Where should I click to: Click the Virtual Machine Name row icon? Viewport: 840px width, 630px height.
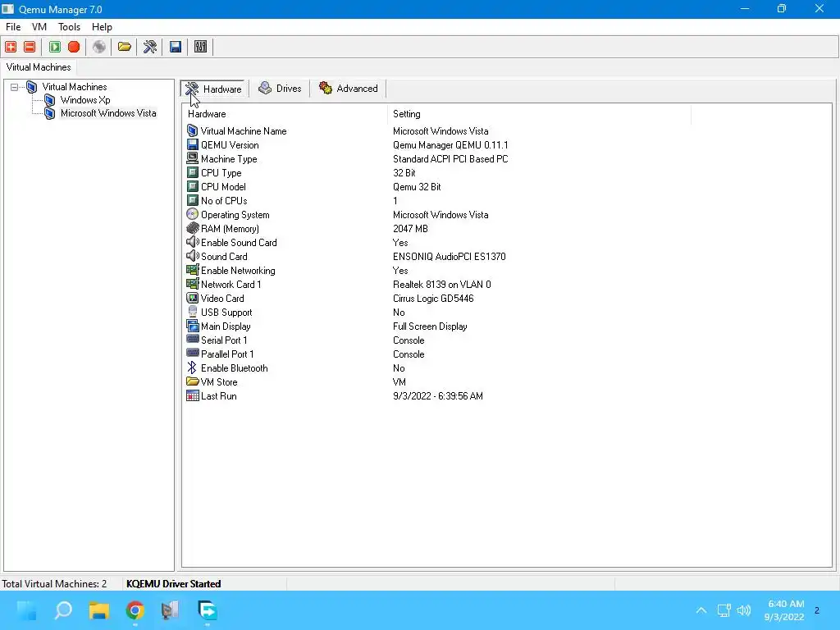point(192,130)
